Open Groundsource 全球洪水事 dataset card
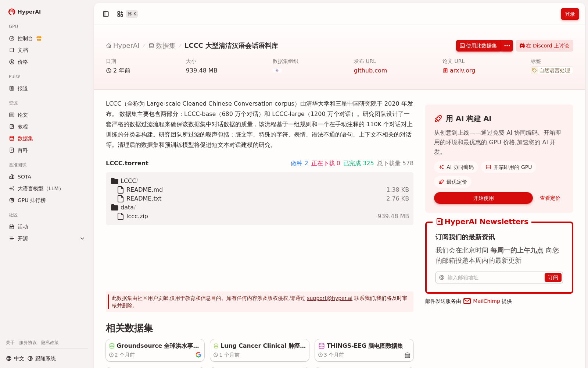This screenshot has height=368, width=588. click(x=155, y=350)
